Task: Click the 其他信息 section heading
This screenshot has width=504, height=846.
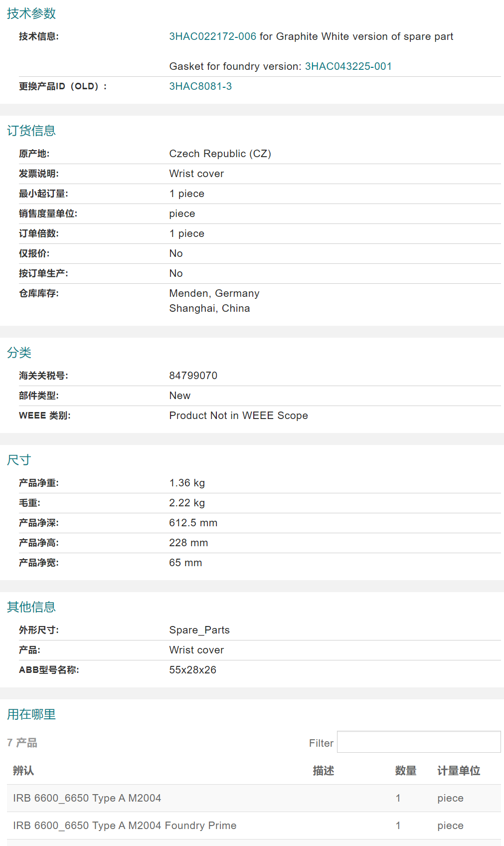Action: [x=31, y=607]
